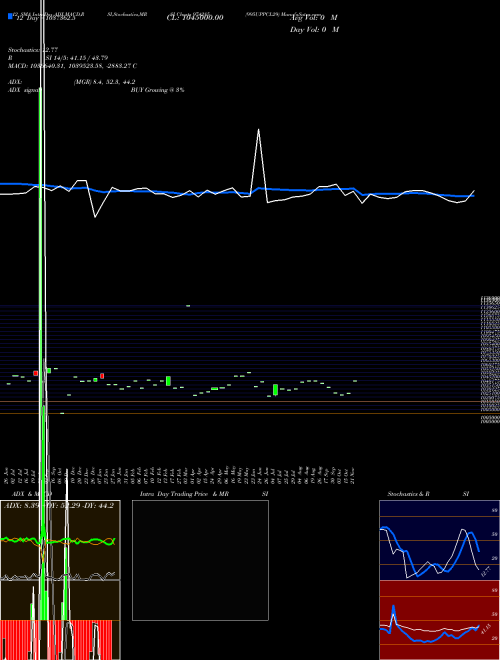The width and height of the screenshot is (500, 660).
Task: Select the 'Stochastics: 12.77' reading
Action: [x=33, y=50]
